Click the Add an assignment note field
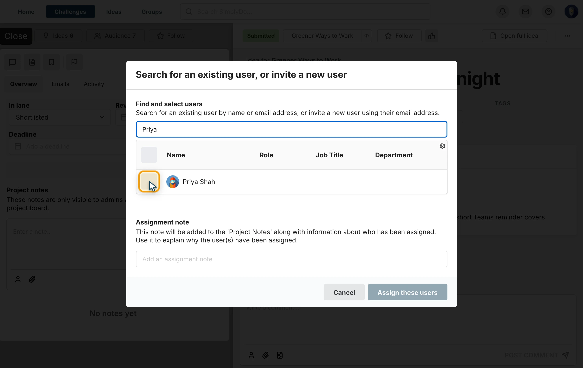The image size is (588, 368). (291, 259)
